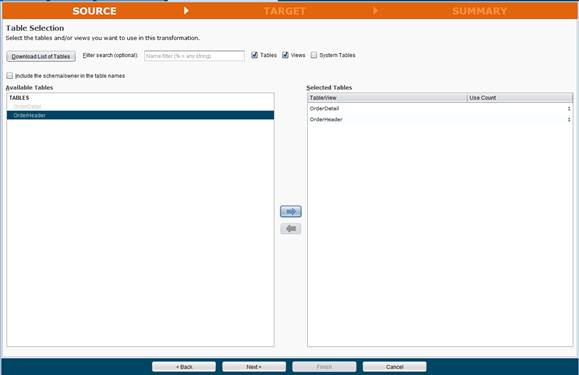Click the Back button

[x=184, y=367]
